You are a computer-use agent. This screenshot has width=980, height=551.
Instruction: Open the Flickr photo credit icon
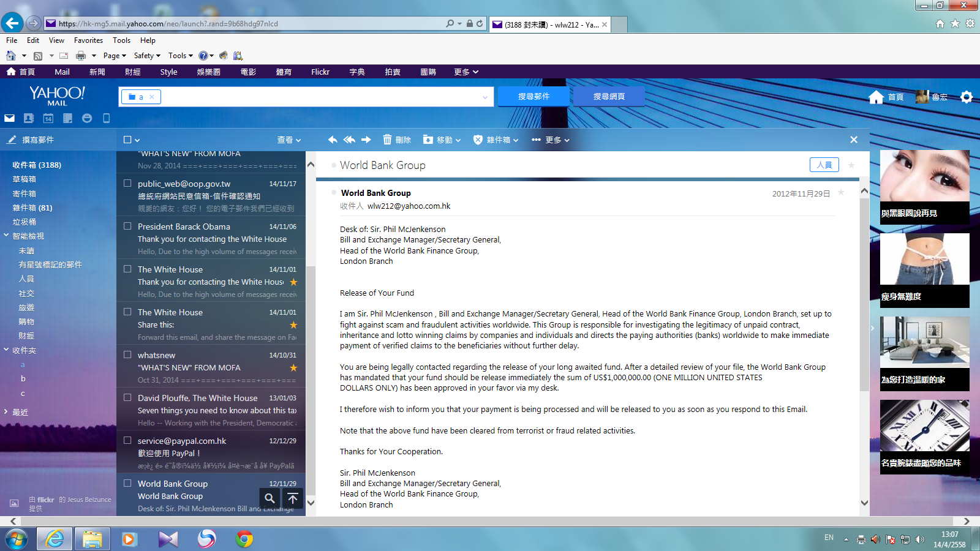[x=14, y=503]
